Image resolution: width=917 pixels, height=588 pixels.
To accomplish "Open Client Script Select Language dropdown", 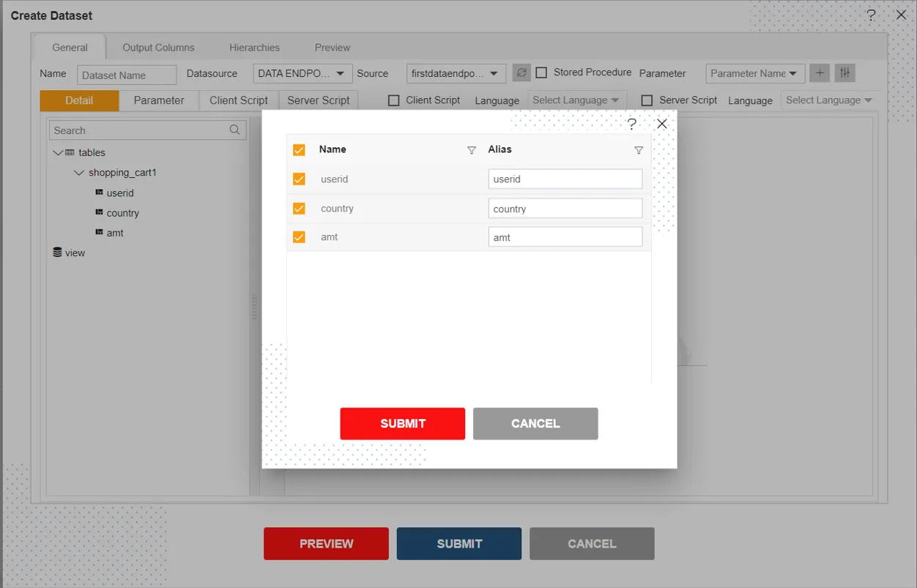I will click(576, 100).
